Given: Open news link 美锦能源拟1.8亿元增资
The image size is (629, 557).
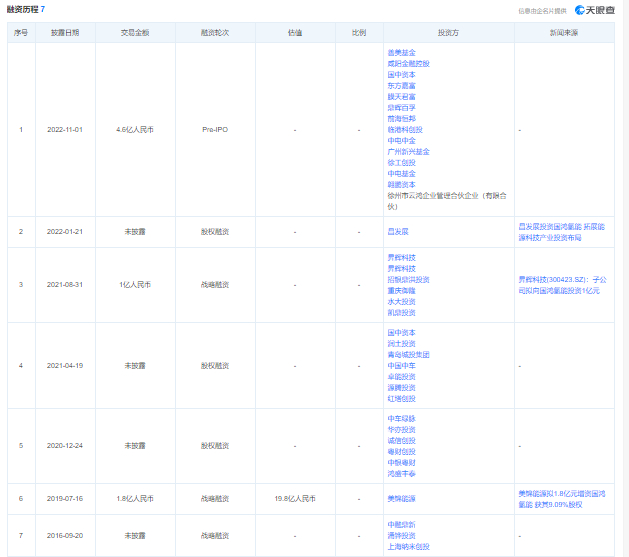Looking at the screenshot, I should click(x=562, y=499).
